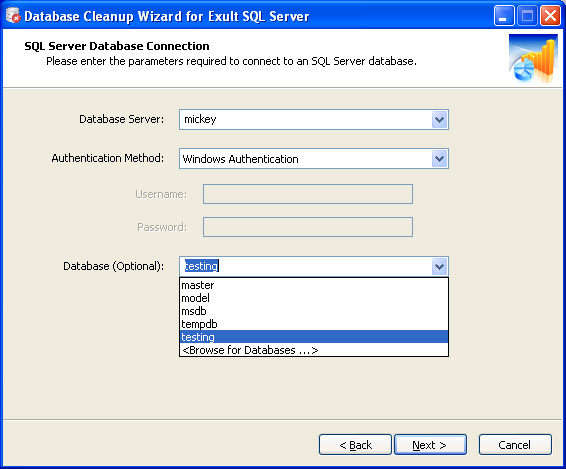
Task: Click the Database field with highlighted testing
Action: pyautogui.click(x=314, y=266)
